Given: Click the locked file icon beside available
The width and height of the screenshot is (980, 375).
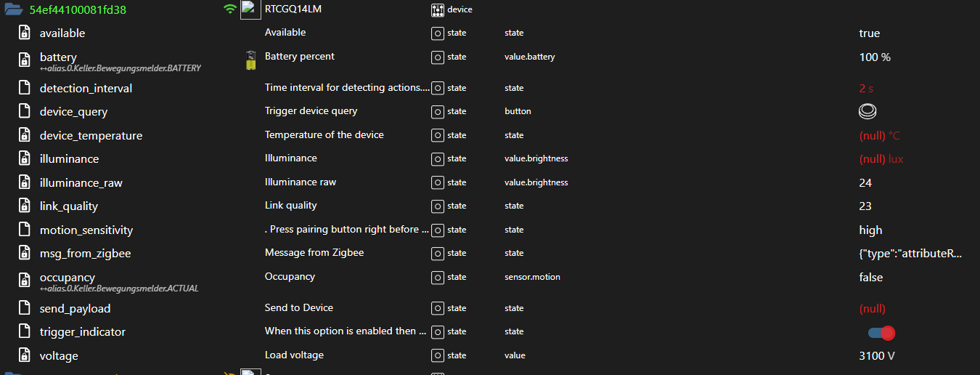Looking at the screenshot, I should pyautogui.click(x=24, y=33).
